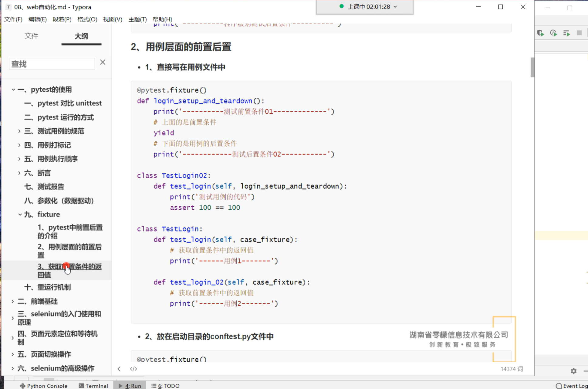588x389 pixels.
Task: Collapse sidebar with the left arrow icon
Action: pos(119,369)
